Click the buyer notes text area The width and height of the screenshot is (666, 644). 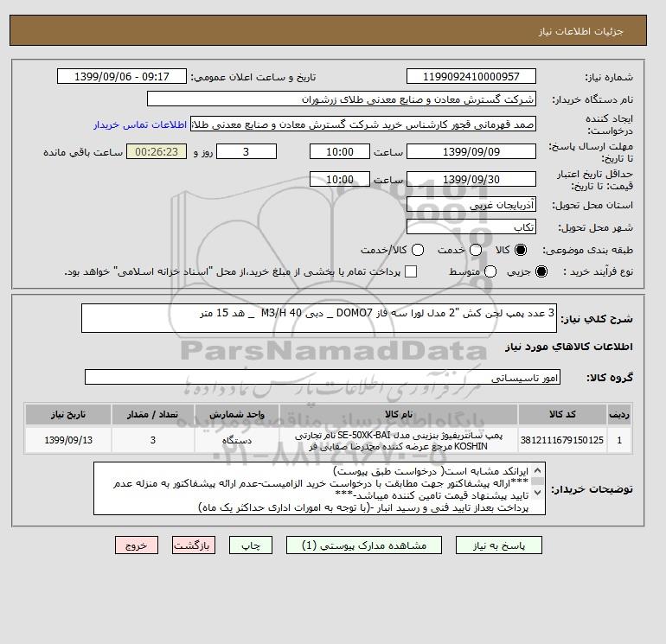319,488
